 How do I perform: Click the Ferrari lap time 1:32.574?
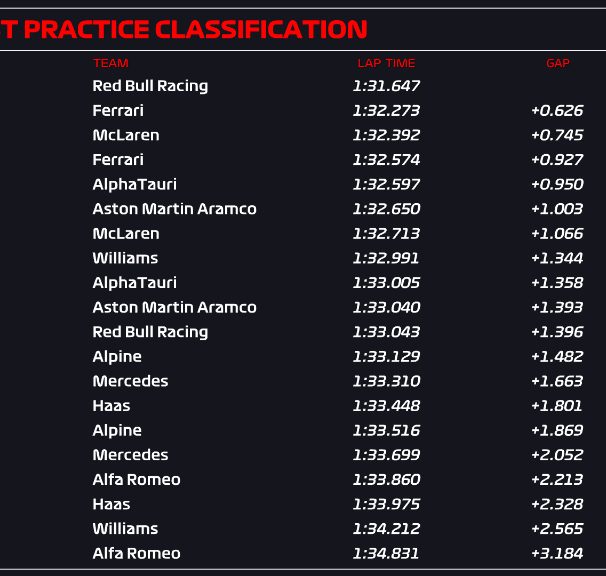pyautogui.click(x=386, y=160)
